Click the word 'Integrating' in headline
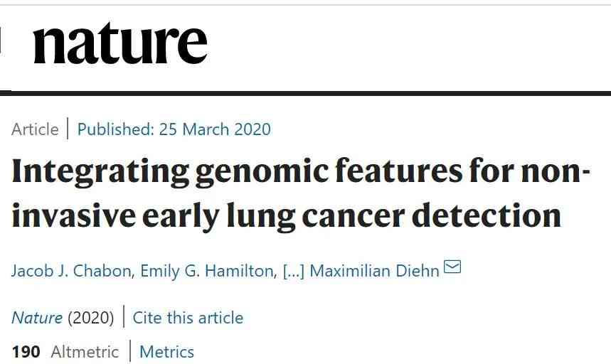 tap(100, 173)
